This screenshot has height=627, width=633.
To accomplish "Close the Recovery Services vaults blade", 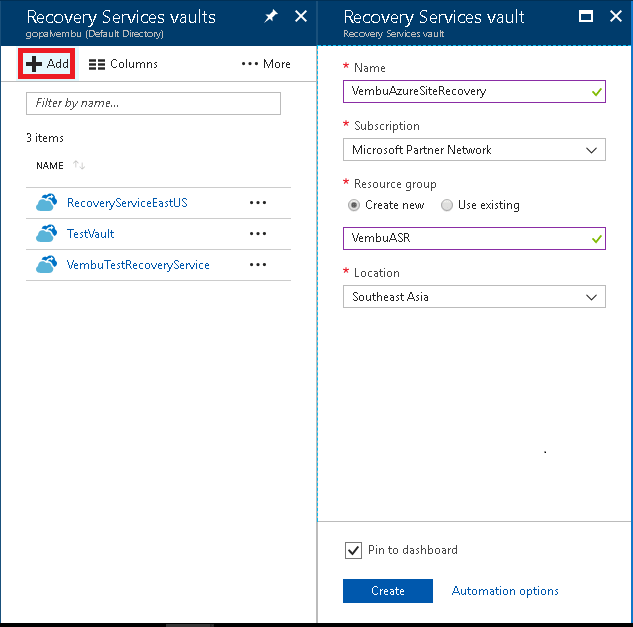I will click(301, 17).
